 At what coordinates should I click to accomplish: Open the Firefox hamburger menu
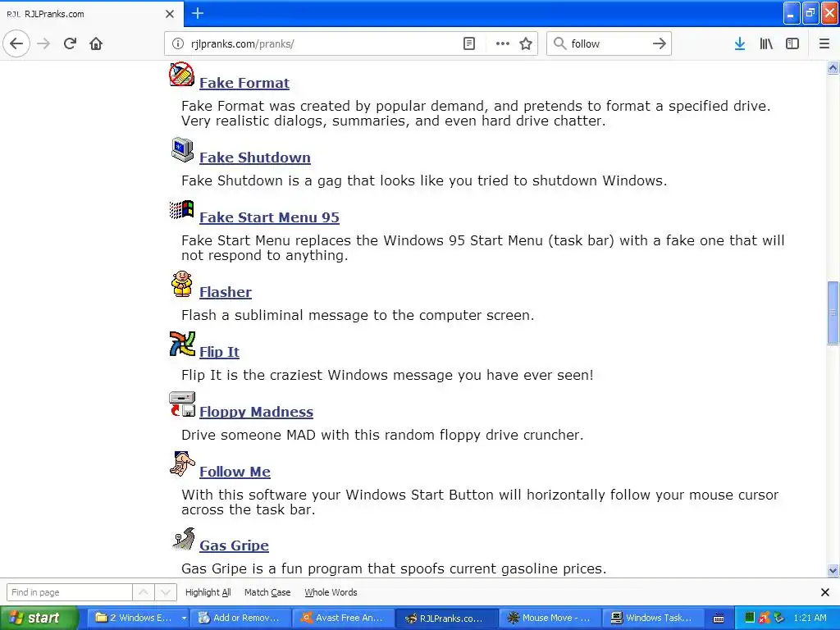coord(824,43)
